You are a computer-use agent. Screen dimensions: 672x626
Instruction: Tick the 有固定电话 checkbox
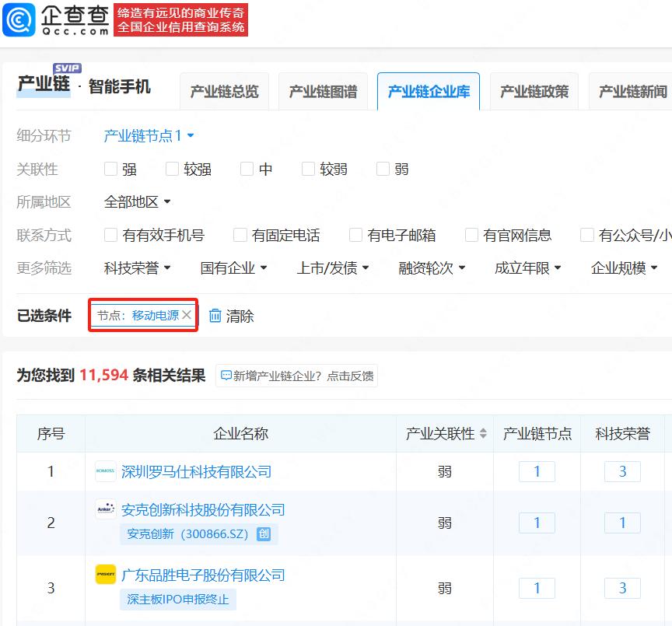(x=239, y=235)
